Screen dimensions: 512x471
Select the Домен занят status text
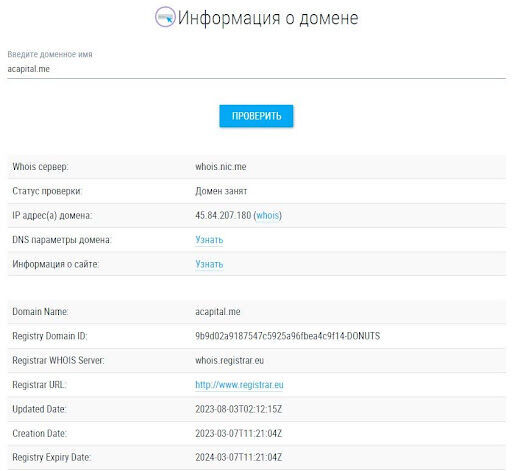(221, 191)
